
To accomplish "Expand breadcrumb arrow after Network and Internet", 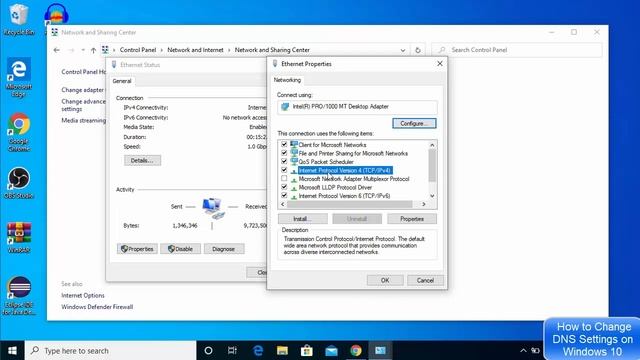I will pyautogui.click(x=229, y=50).
